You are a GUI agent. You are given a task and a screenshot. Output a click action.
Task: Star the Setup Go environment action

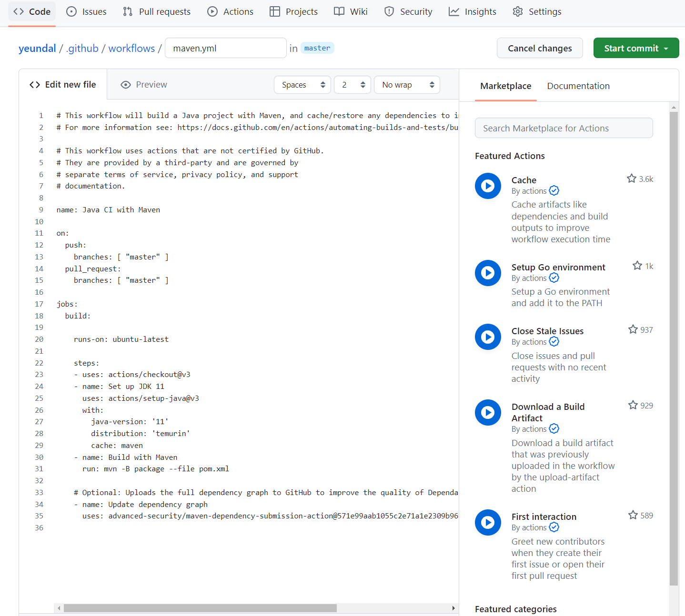[637, 266]
